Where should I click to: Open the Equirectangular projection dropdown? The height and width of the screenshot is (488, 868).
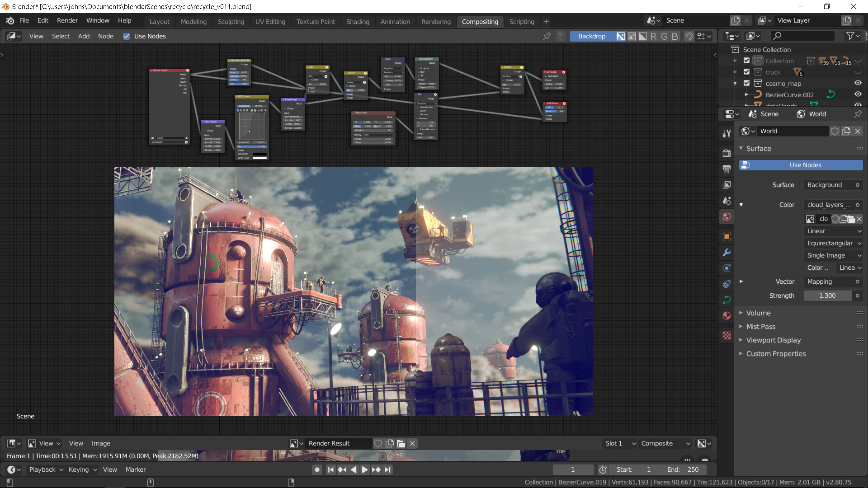[x=833, y=243]
